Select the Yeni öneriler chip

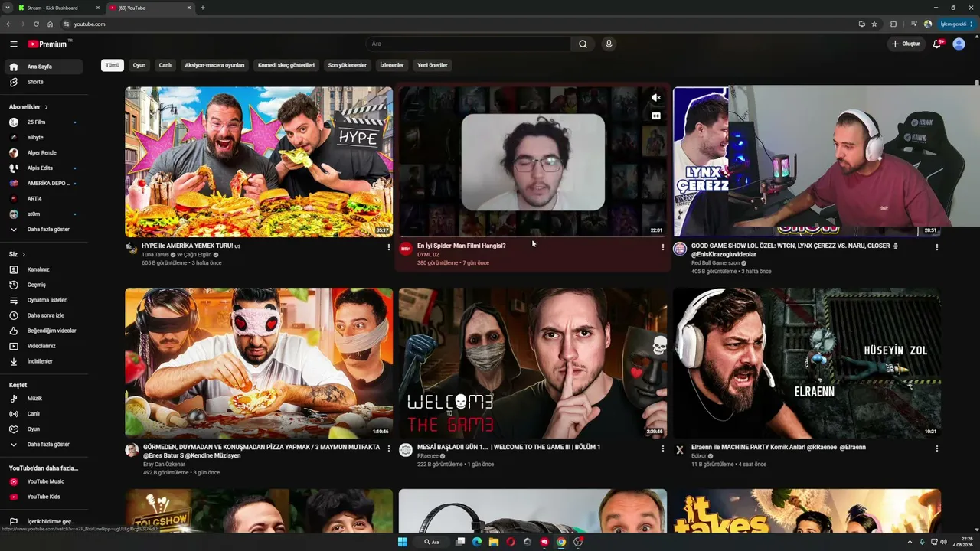coord(433,65)
